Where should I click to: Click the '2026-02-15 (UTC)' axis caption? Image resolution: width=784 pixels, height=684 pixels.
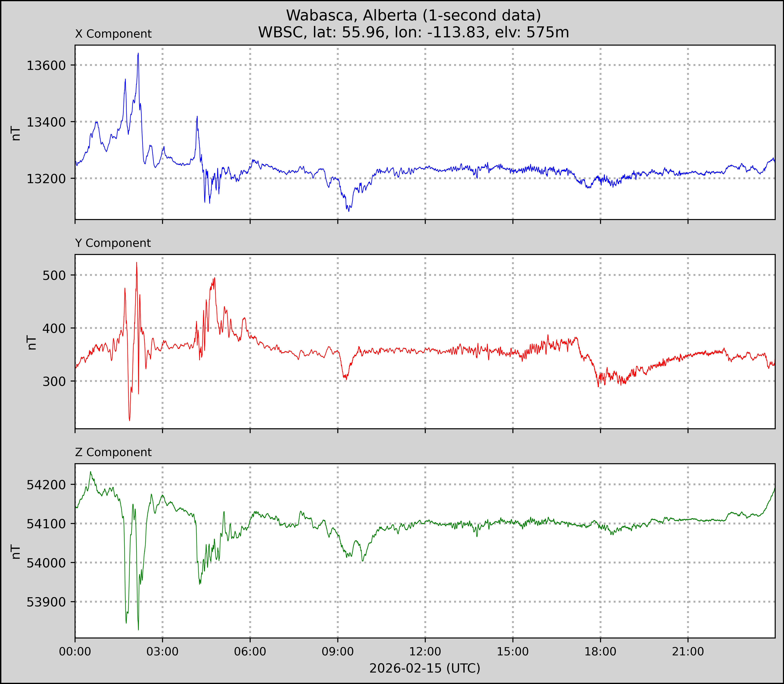point(425,668)
